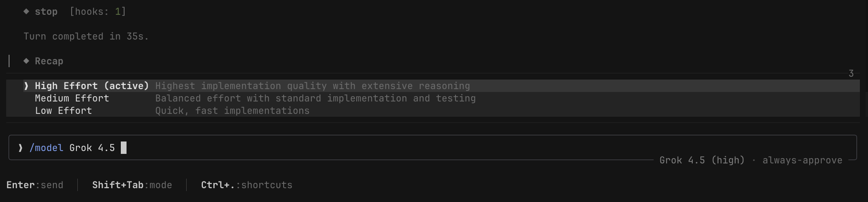Click the always-approve mode label
The width and height of the screenshot is (868, 202).
pos(802,160)
